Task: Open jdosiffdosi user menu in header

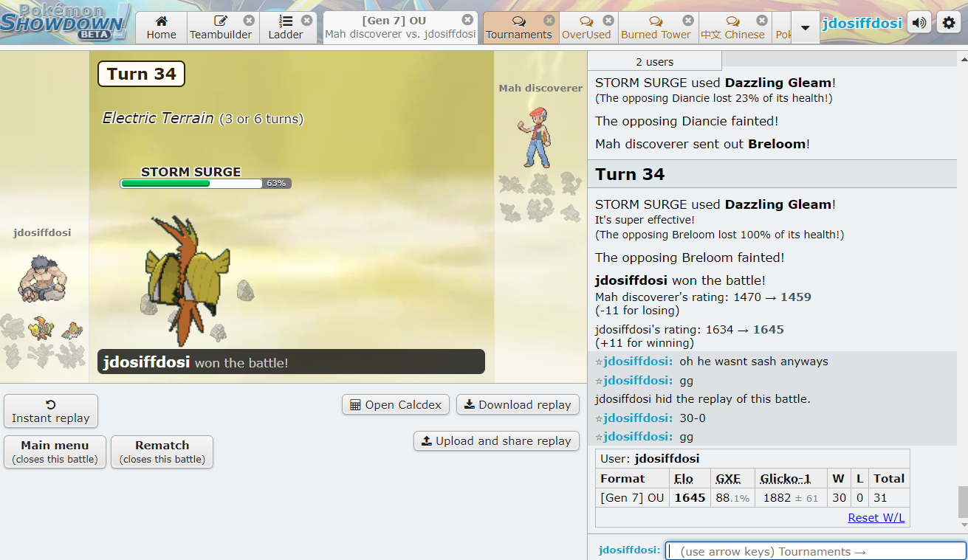Action: click(x=862, y=23)
